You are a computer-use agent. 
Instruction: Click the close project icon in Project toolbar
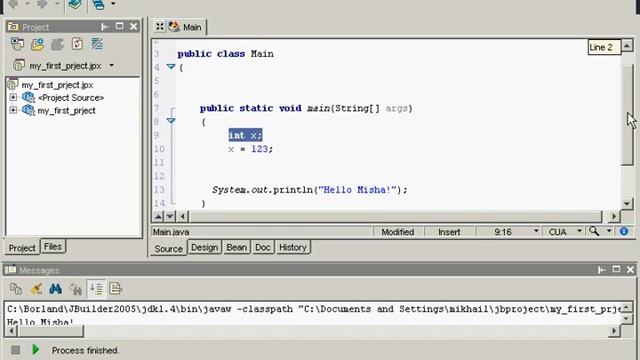point(17,44)
